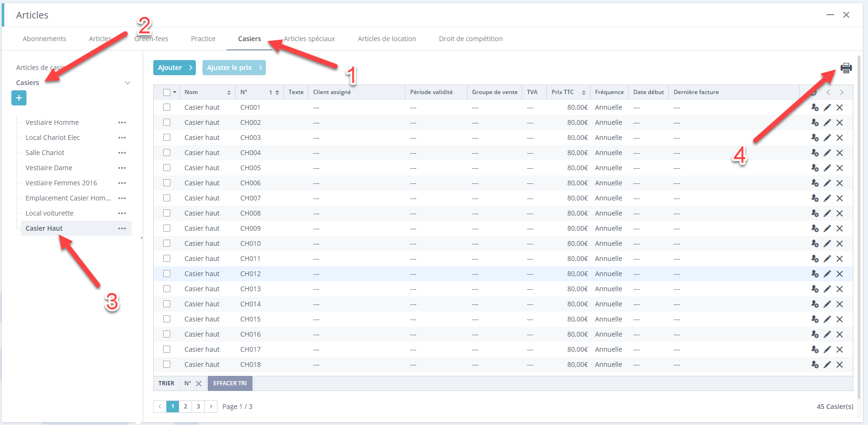Open options menu for Local Chariot Elec
The height and width of the screenshot is (425, 868).
pos(122,138)
